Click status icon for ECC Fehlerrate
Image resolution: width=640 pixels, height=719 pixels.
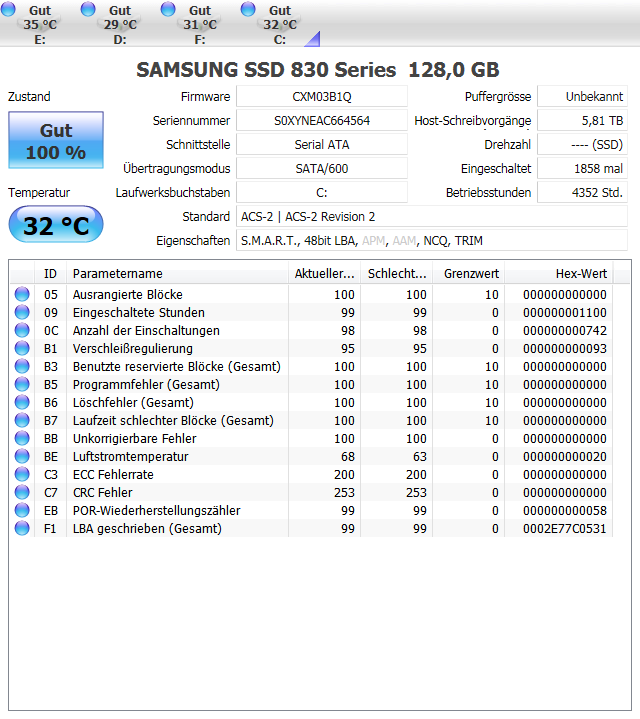(22, 474)
